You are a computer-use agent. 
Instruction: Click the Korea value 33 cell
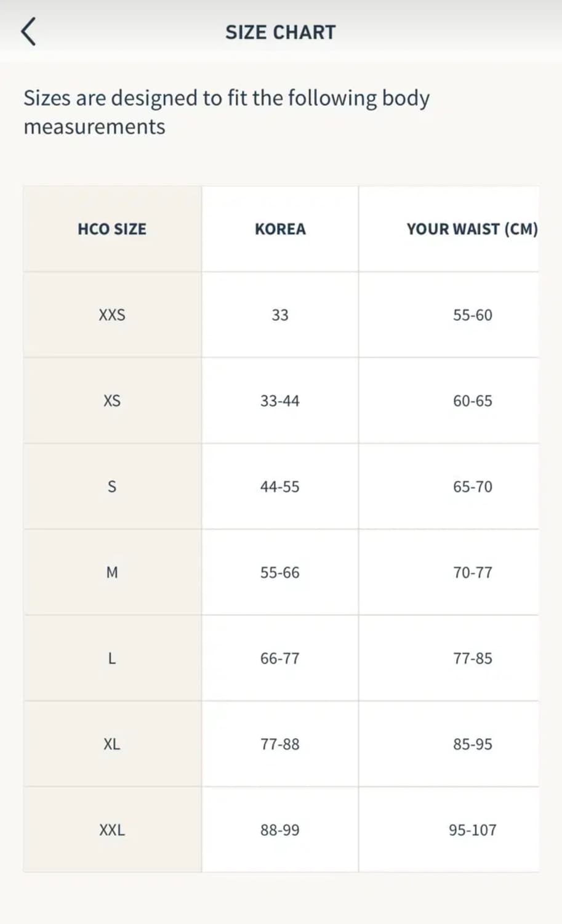pos(280,315)
